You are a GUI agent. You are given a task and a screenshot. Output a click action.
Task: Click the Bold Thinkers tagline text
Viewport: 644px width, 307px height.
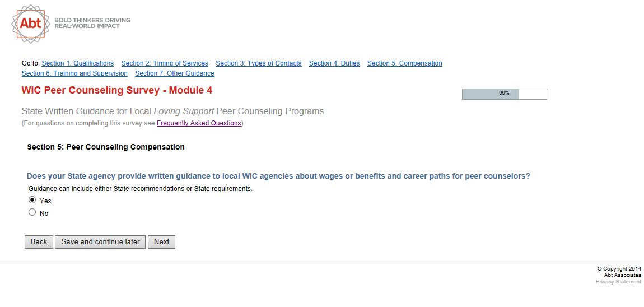(x=92, y=23)
